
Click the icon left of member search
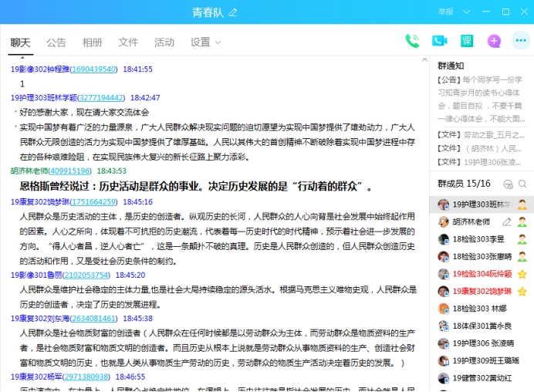(507, 184)
